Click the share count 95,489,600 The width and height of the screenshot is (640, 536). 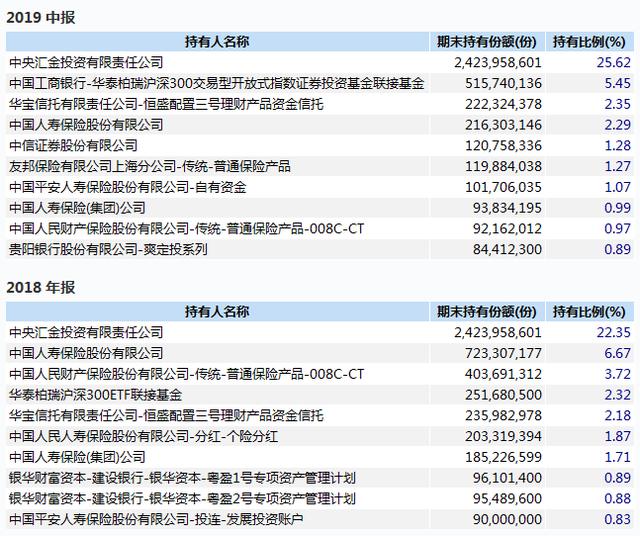507,499
